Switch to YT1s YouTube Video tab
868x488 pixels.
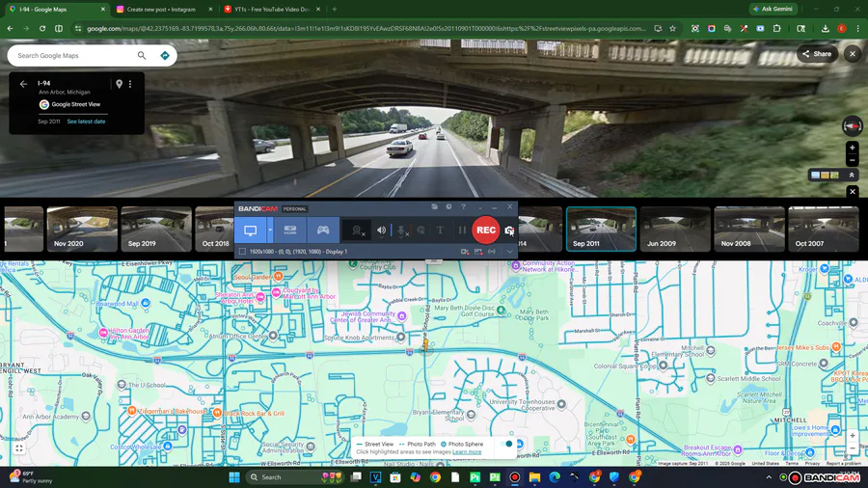272,10
